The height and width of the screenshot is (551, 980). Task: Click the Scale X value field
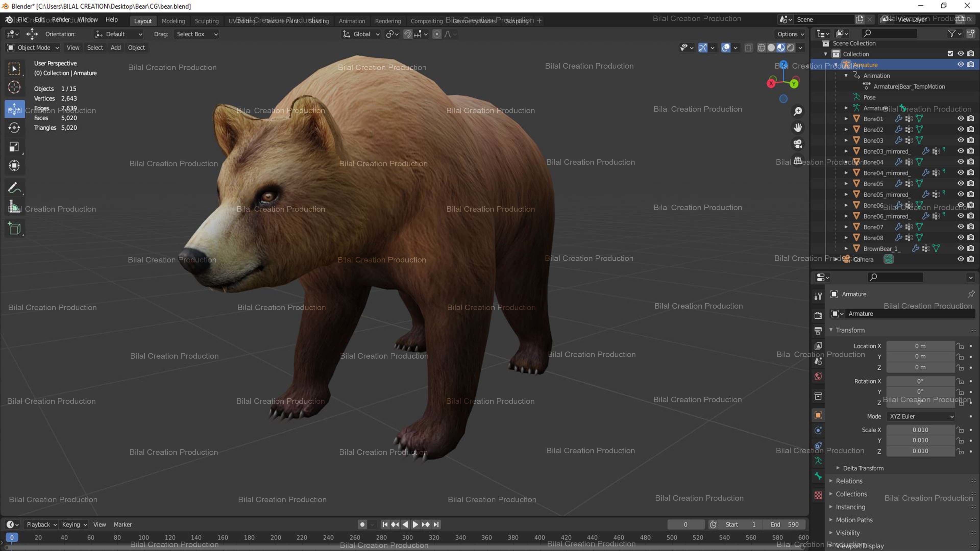coord(920,430)
